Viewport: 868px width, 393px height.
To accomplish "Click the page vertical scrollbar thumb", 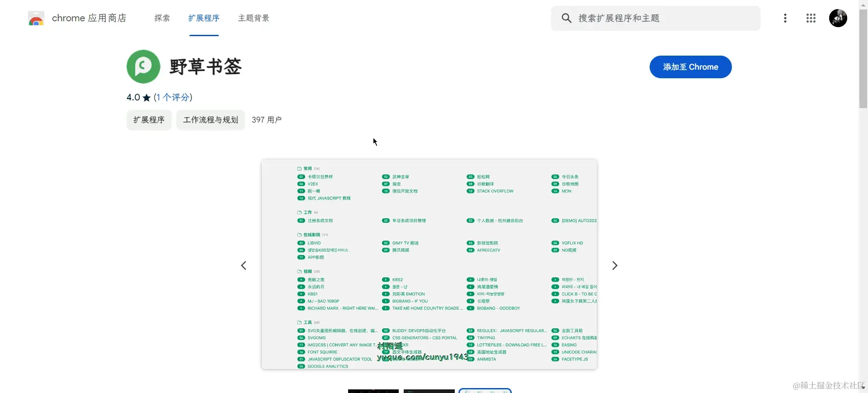I will point(863,59).
